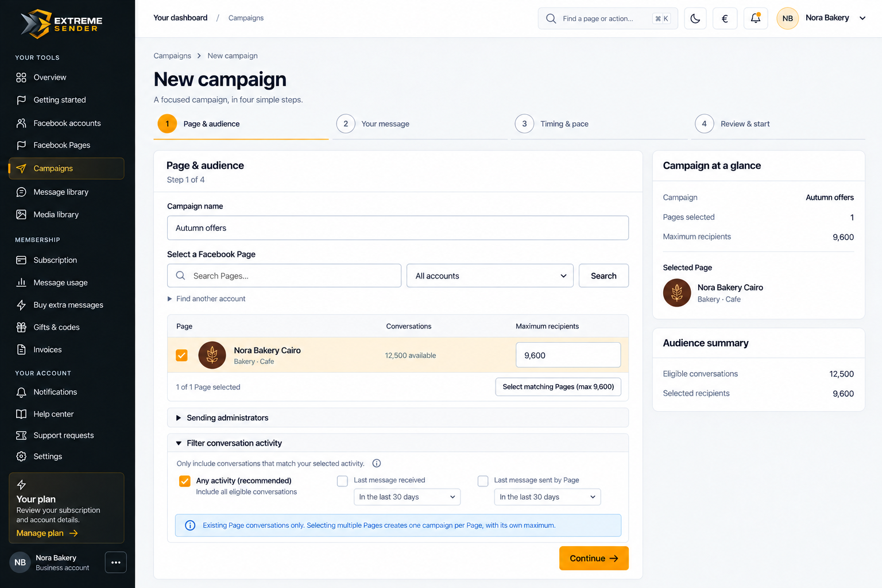Click the Settings gear icon in sidebar

pyautogui.click(x=21, y=457)
